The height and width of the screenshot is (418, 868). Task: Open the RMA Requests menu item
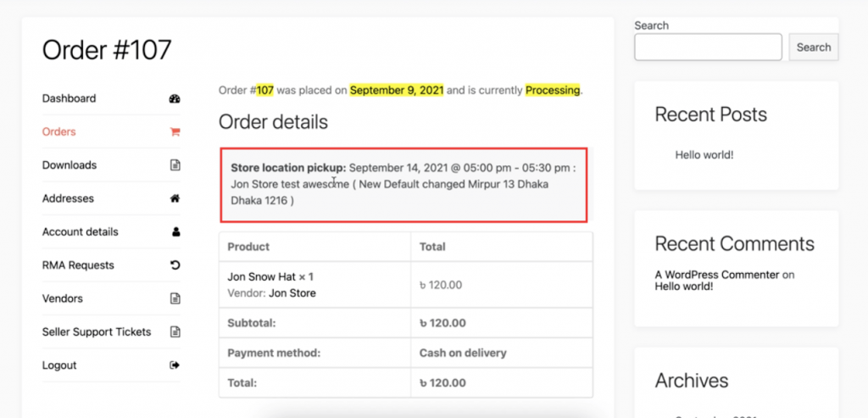coord(78,265)
